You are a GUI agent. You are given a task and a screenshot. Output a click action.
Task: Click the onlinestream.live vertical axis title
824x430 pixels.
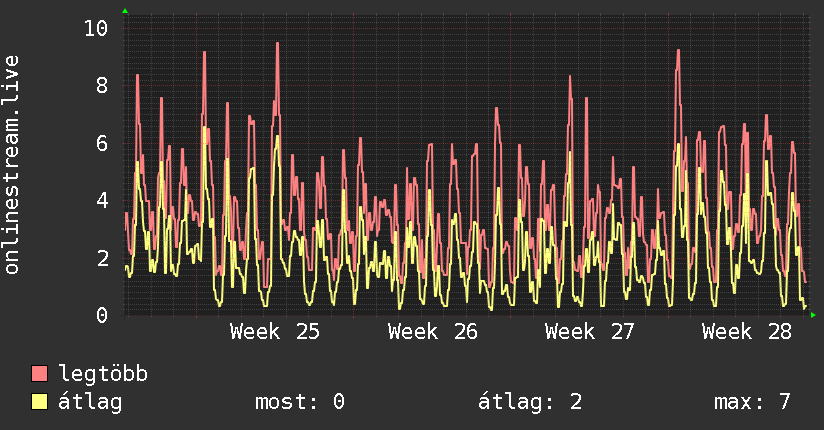tap(12, 165)
